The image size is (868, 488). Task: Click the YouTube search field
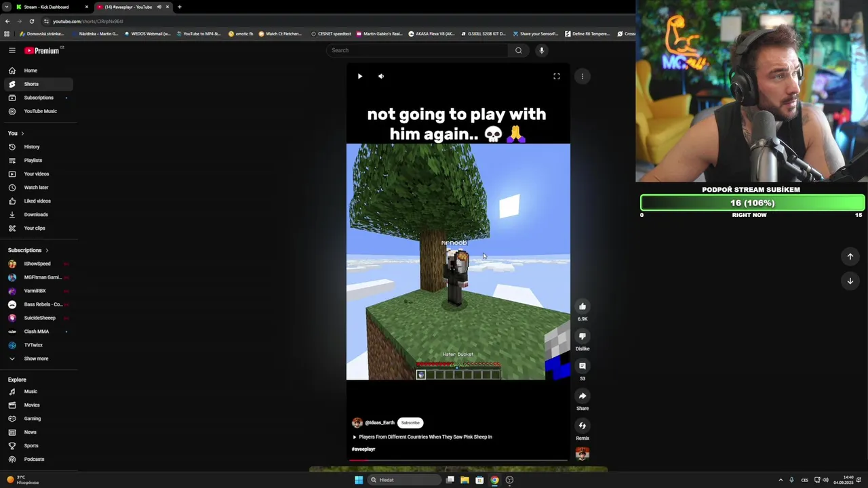pos(417,50)
